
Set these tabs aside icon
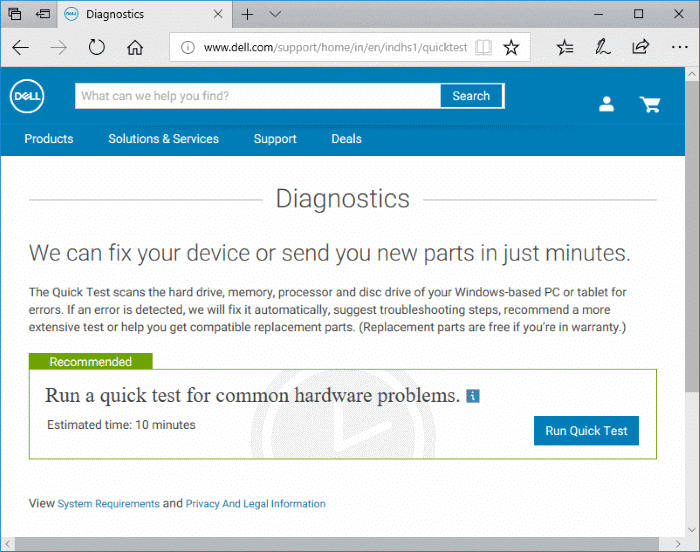[43, 14]
